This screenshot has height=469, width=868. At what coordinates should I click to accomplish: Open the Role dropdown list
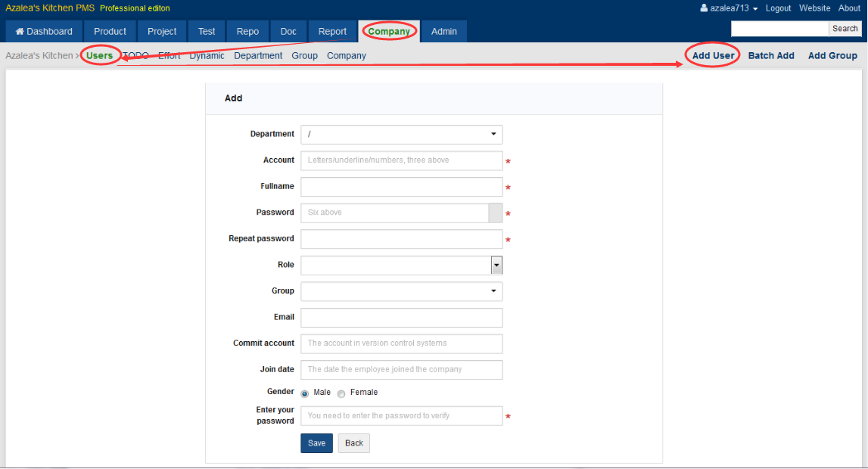coord(496,266)
